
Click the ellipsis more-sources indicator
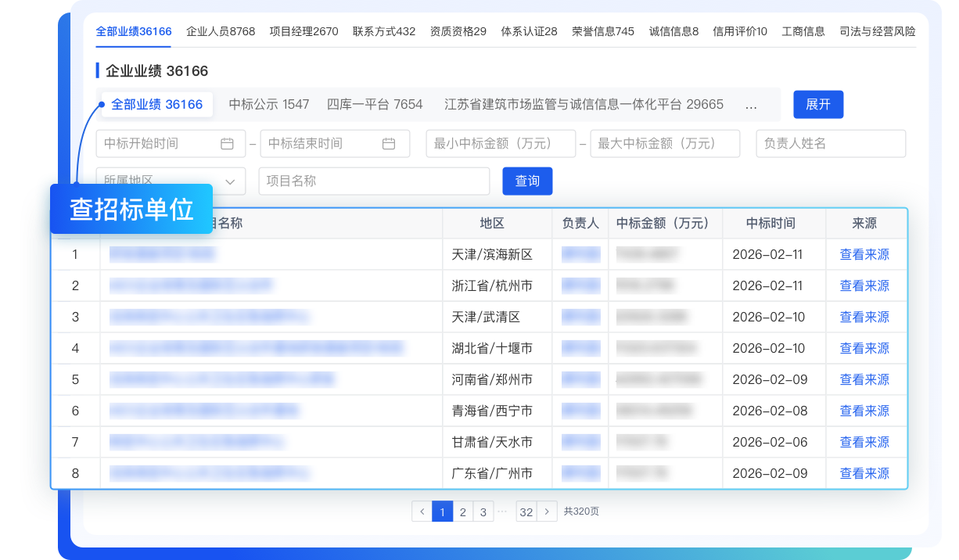coord(751,105)
